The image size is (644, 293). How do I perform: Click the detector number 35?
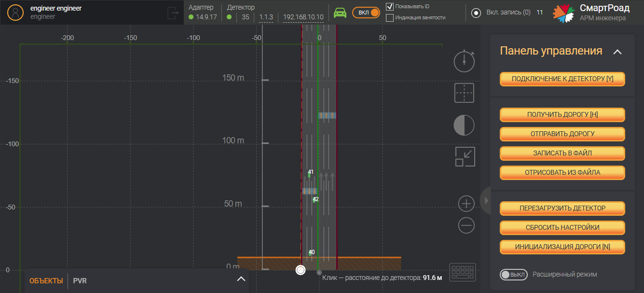coord(246,17)
